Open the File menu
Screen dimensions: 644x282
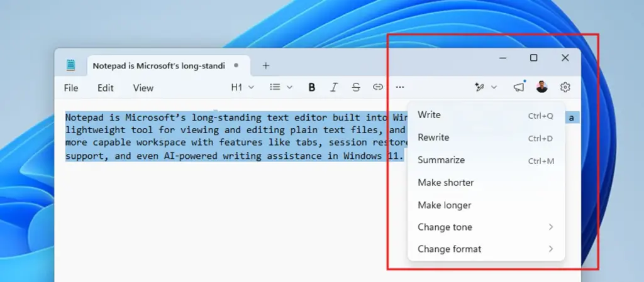coord(71,88)
